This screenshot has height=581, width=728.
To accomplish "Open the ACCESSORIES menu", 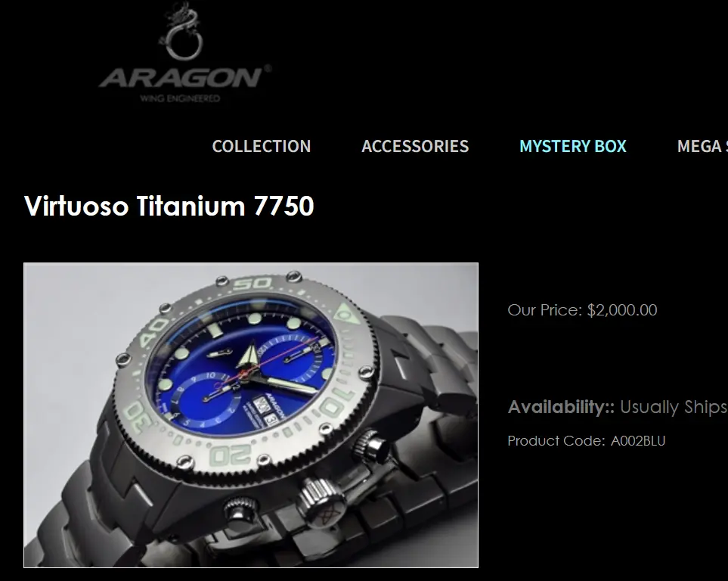I will [415, 147].
